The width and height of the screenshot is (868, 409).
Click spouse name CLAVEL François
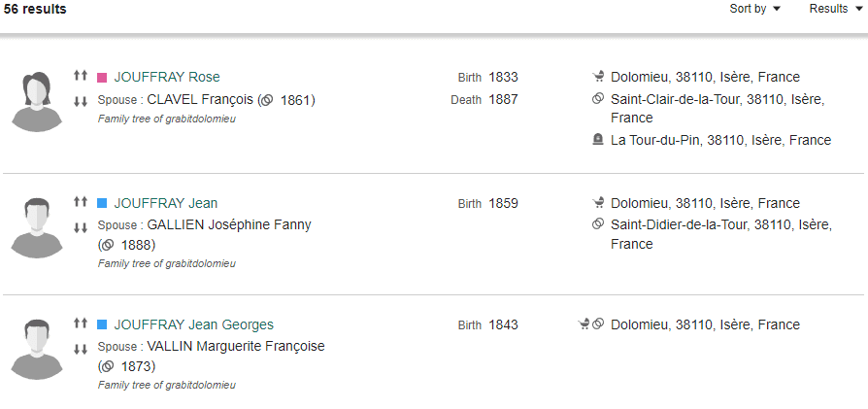200,100
